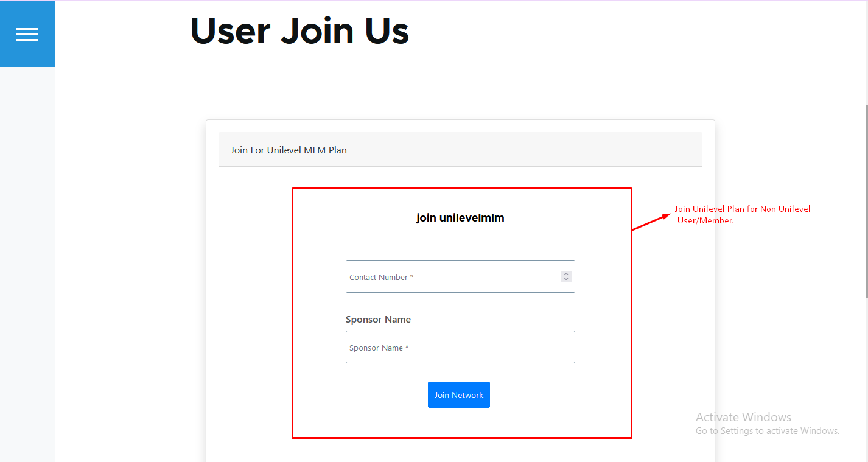Click the scrollbar track below the thumb
Image resolution: width=868 pixels, height=462 pixels.
point(866,377)
